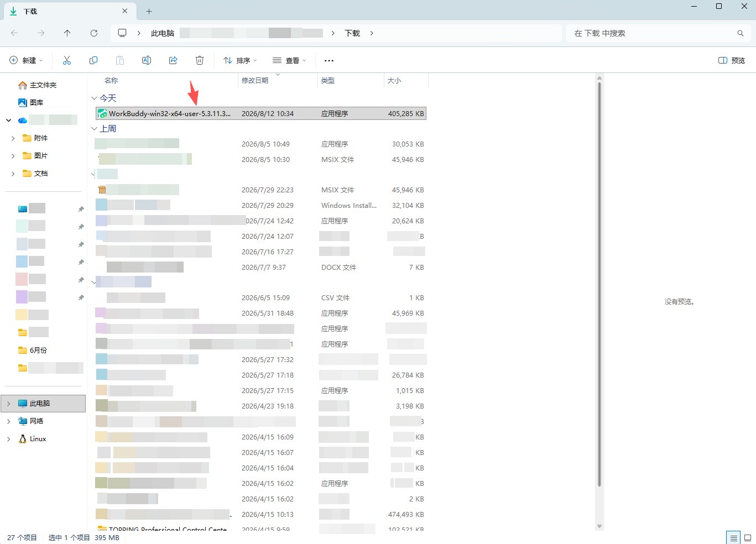
Task: Open a new tab with plus
Action: click(149, 11)
